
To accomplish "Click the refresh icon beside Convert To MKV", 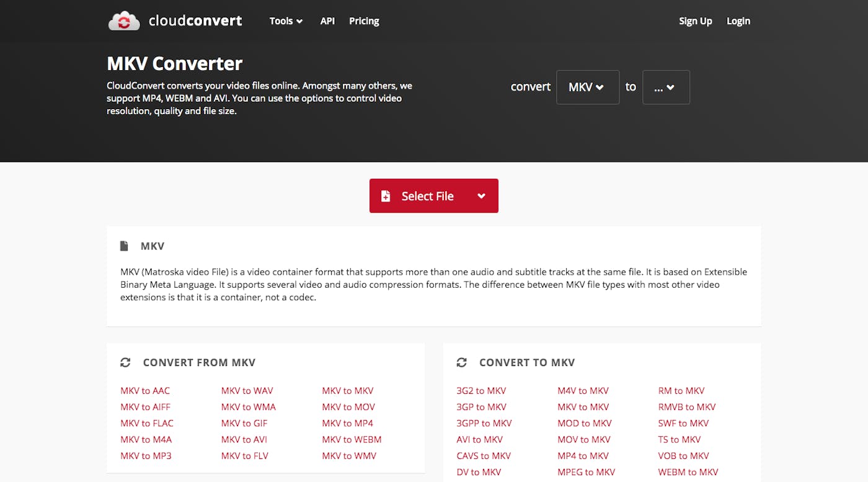I will pyautogui.click(x=461, y=362).
